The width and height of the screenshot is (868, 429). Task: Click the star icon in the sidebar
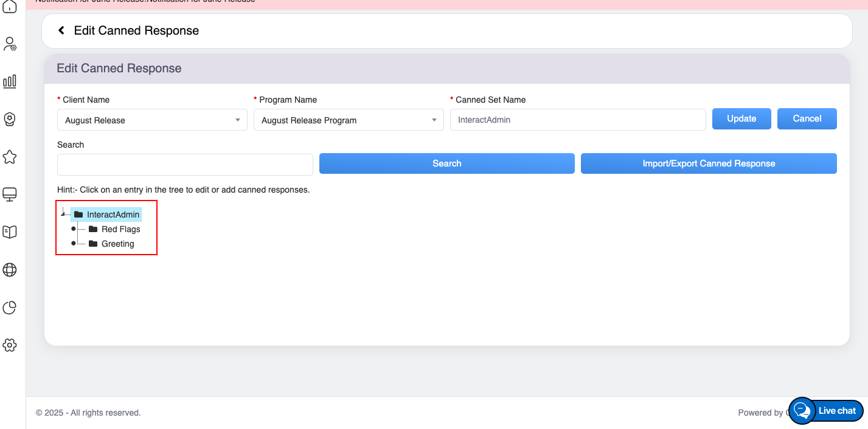click(x=10, y=157)
